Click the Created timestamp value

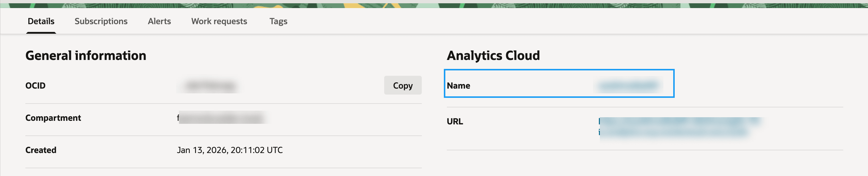coord(229,150)
